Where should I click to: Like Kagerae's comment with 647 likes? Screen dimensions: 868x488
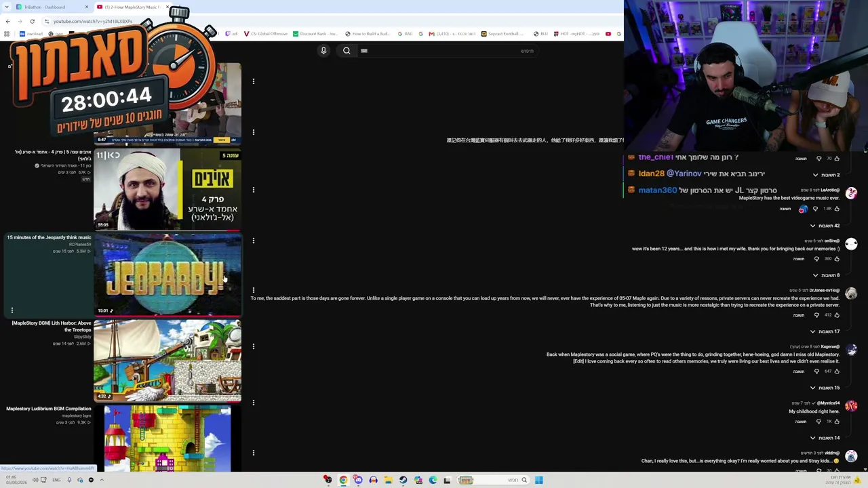[x=837, y=371]
